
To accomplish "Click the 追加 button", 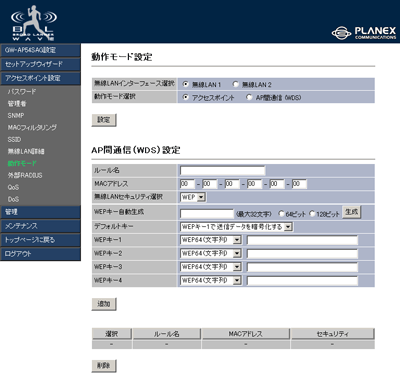I will 104,304.
